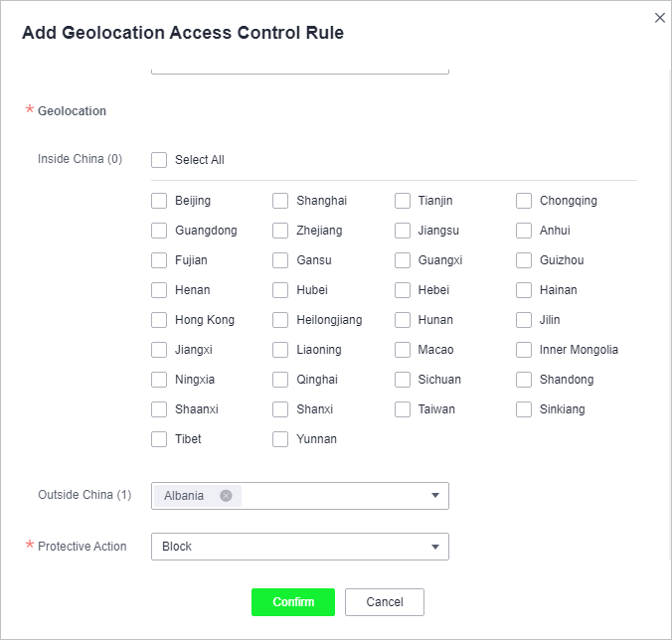Select the Tibet checkbox

click(159, 439)
